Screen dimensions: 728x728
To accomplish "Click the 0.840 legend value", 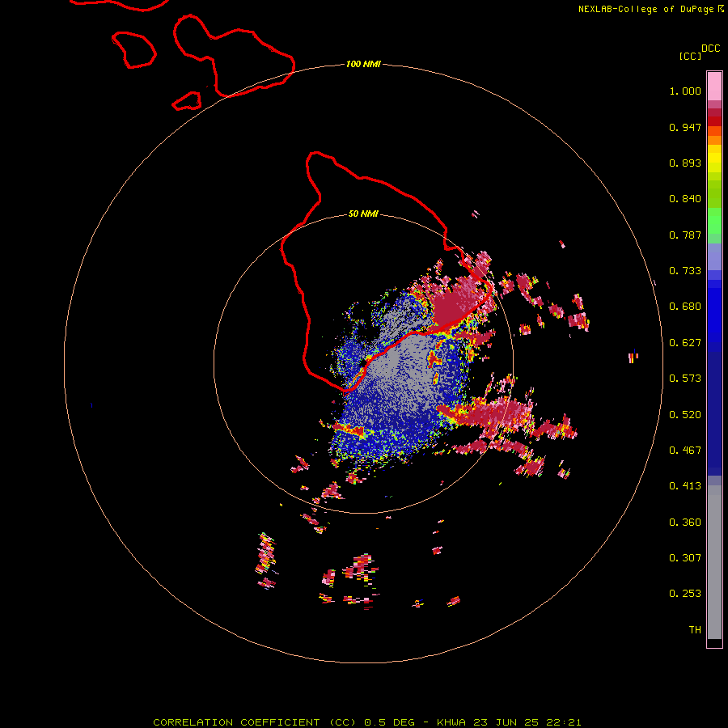I will click(685, 199).
